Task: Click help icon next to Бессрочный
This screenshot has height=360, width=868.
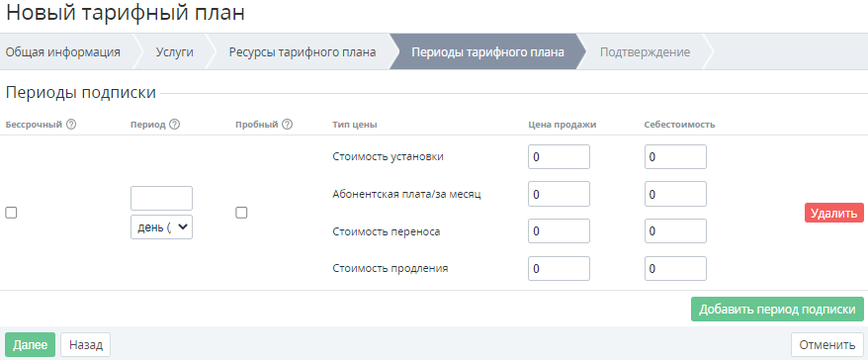Action: (x=71, y=125)
